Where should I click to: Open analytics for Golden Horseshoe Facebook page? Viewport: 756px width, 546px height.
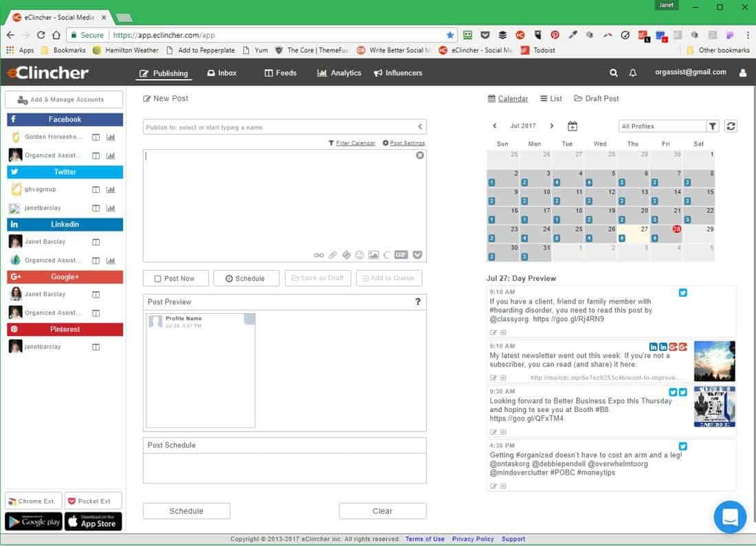pyautogui.click(x=111, y=137)
